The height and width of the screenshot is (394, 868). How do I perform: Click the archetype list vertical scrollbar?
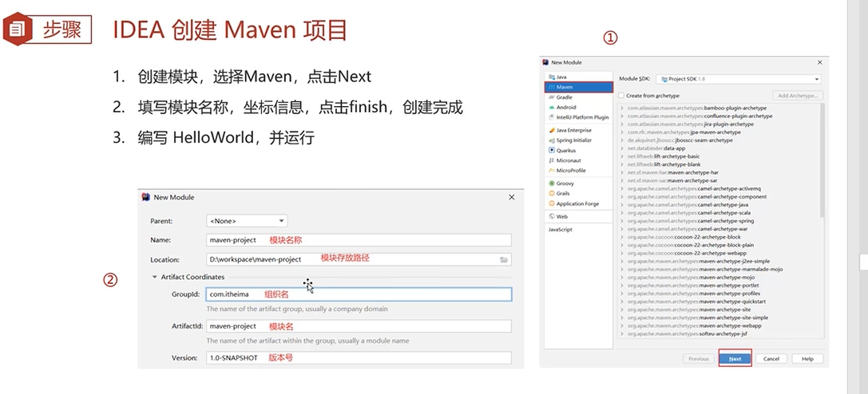(x=821, y=160)
